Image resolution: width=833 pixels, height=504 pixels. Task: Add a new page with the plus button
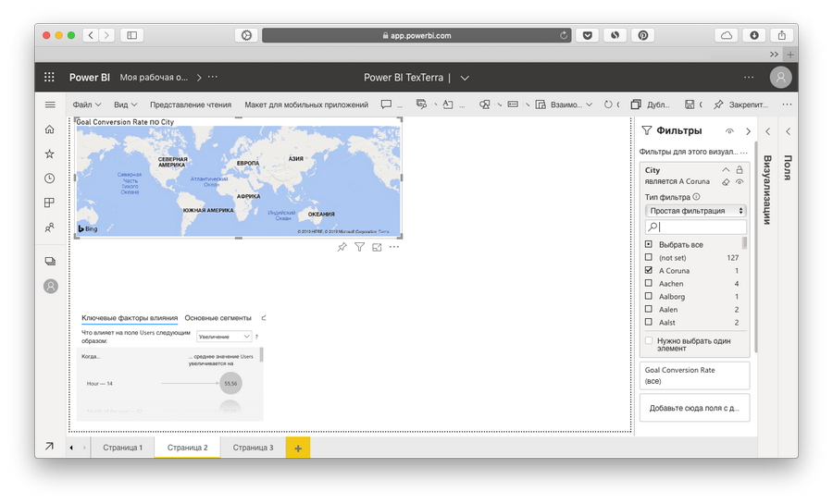(x=298, y=448)
